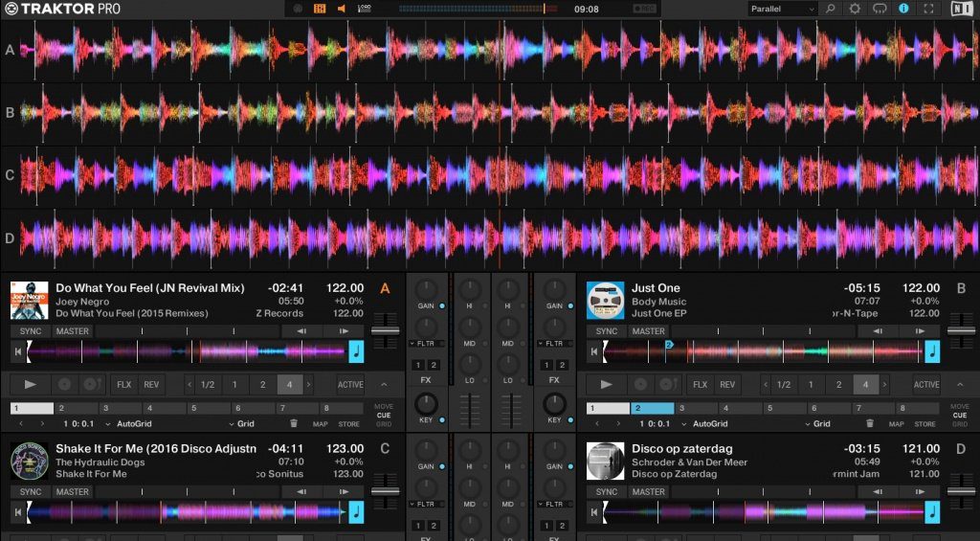Switch deck A panel to MOVE
The width and height of the screenshot is (980, 541).
point(384,407)
